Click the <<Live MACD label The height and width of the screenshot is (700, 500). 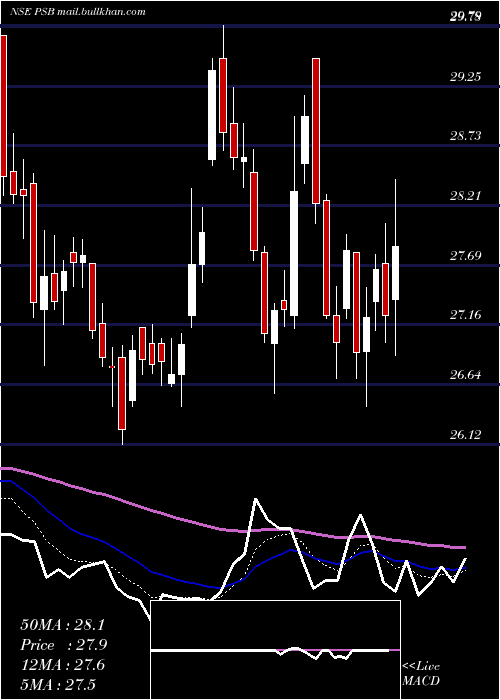(421, 674)
